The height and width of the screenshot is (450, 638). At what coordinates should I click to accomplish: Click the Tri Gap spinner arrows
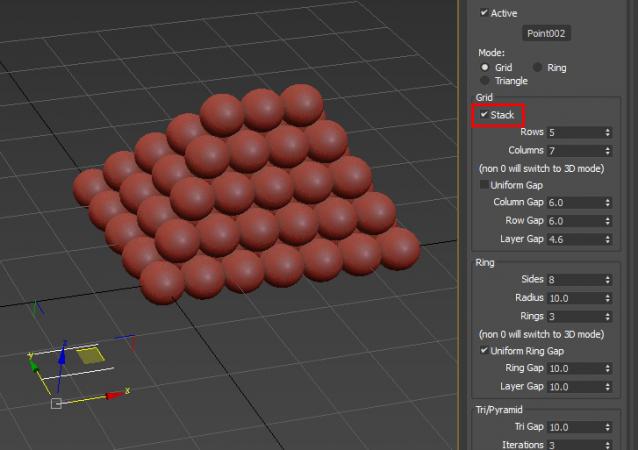[x=607, y=427]
